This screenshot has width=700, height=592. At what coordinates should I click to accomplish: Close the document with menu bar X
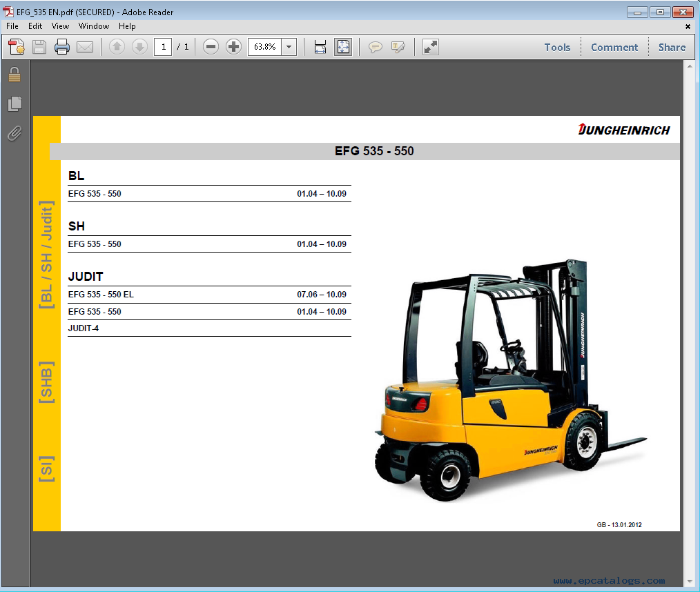[x=688, y=27]
